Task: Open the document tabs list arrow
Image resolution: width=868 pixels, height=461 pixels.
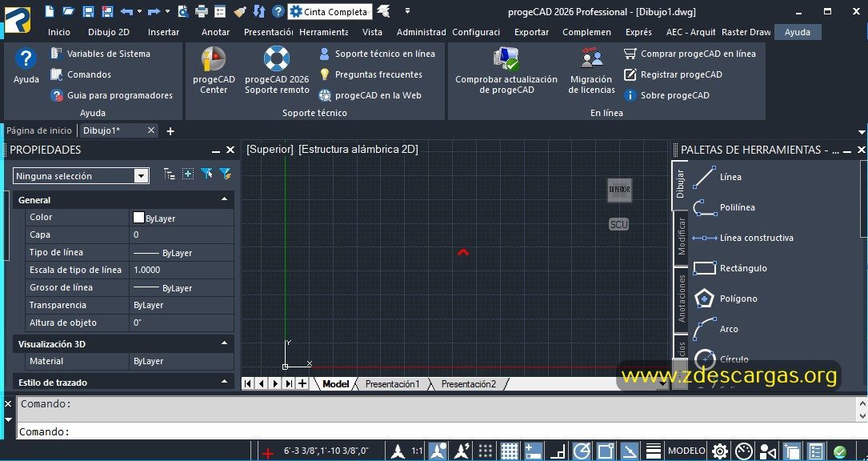Action: click(x=862, y=132)
